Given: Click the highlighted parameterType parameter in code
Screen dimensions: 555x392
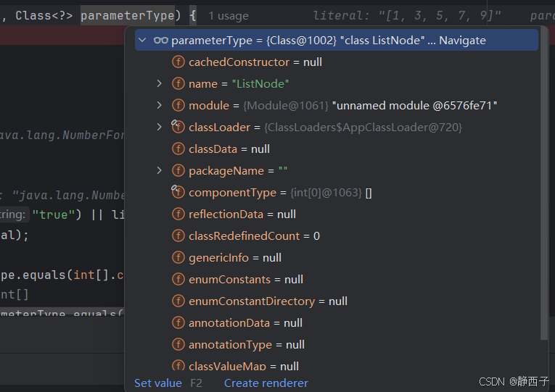Looking at the screenshot, I should point(128,16).
